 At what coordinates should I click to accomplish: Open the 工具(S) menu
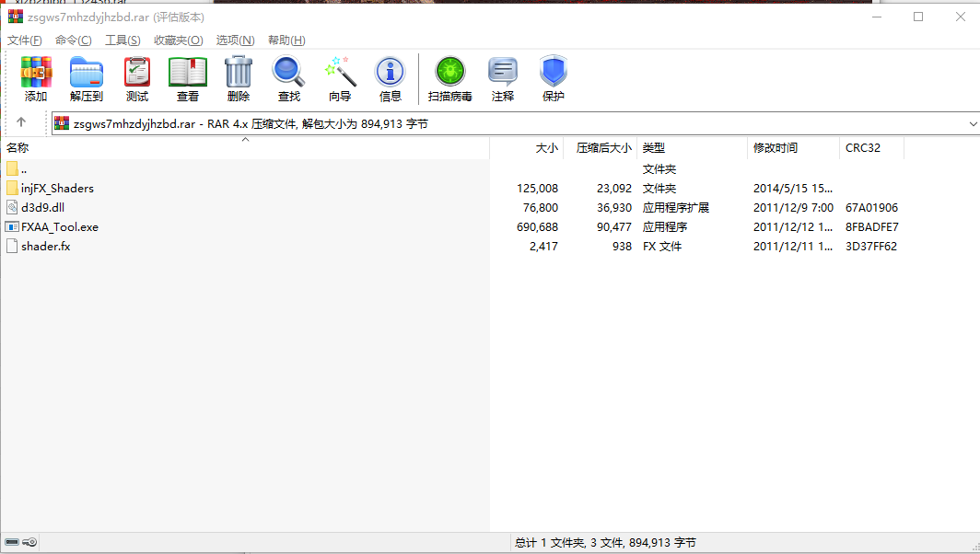click(122, 40)
